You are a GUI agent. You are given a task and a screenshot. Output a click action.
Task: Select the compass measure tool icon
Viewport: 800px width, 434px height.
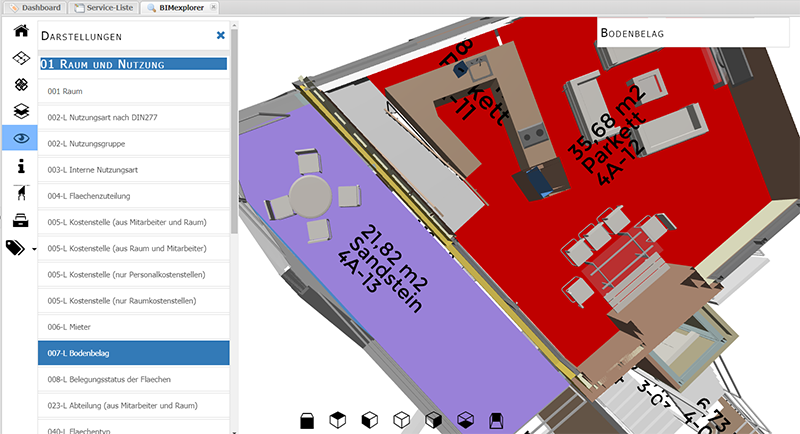[x=21, y=193]
